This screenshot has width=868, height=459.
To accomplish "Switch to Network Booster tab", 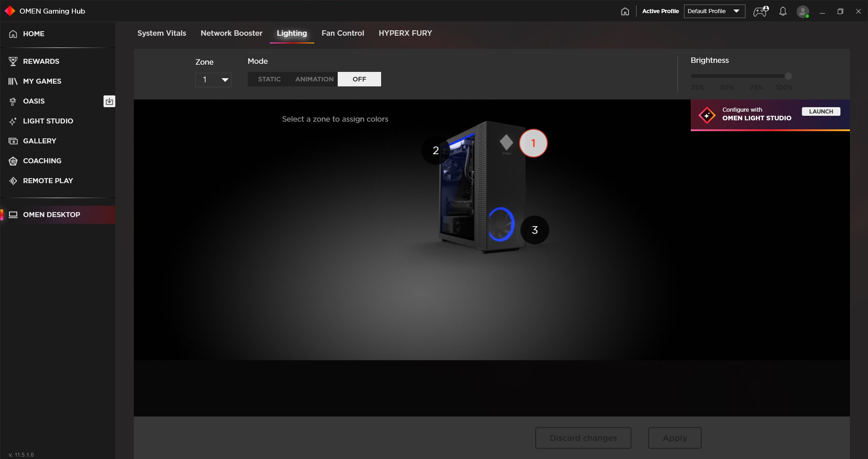I will click(x=231, y=33).
